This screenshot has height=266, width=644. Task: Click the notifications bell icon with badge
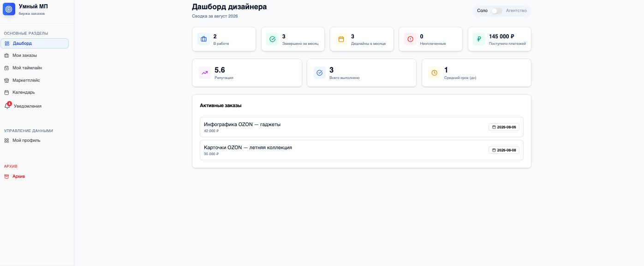[7, 106]
